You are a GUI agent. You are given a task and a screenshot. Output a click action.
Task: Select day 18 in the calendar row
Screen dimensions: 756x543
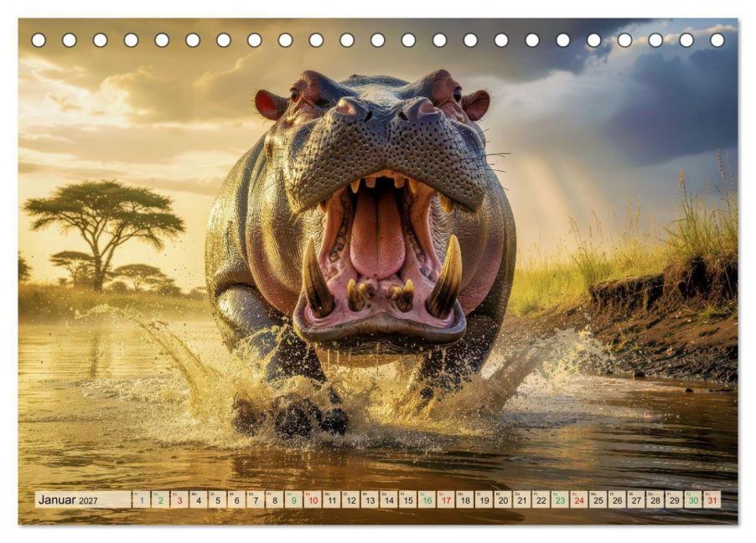pos(465,499)
